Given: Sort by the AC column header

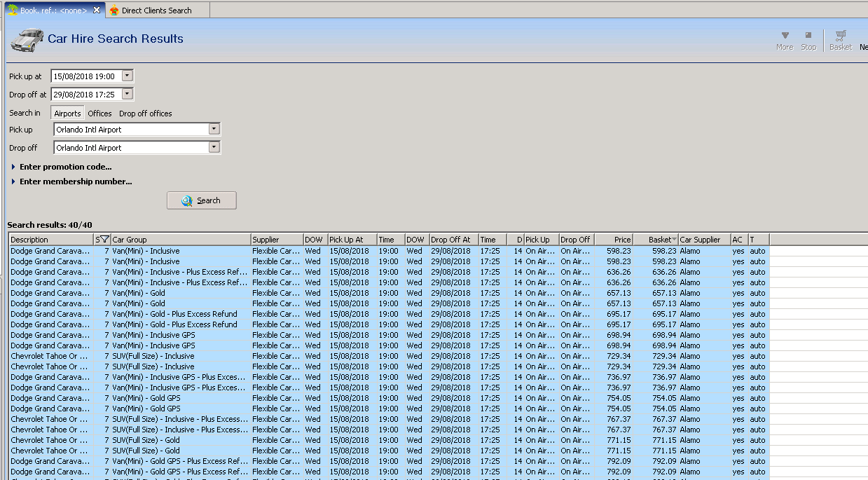Looking at the screenshot, I should [739, 240].
